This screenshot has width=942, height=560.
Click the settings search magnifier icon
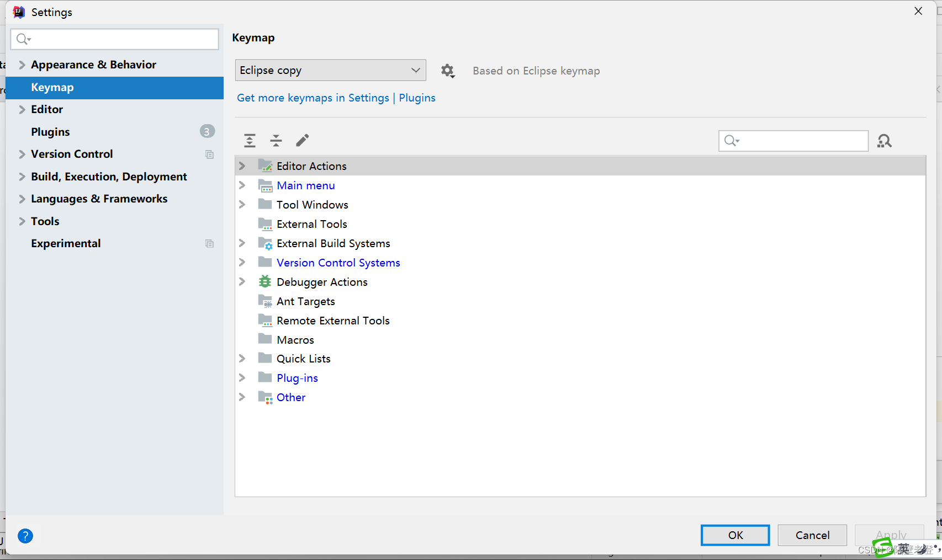click(24, 39)
